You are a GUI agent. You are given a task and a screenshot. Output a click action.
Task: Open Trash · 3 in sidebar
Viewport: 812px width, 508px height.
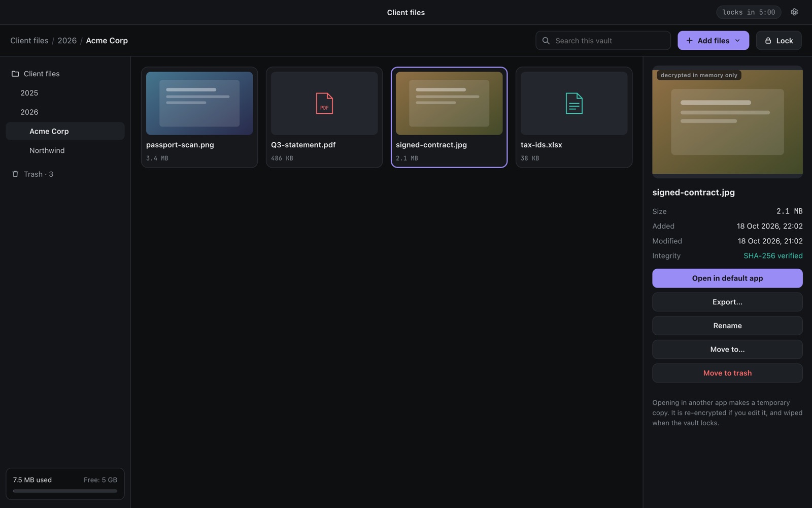click(65, 174)
